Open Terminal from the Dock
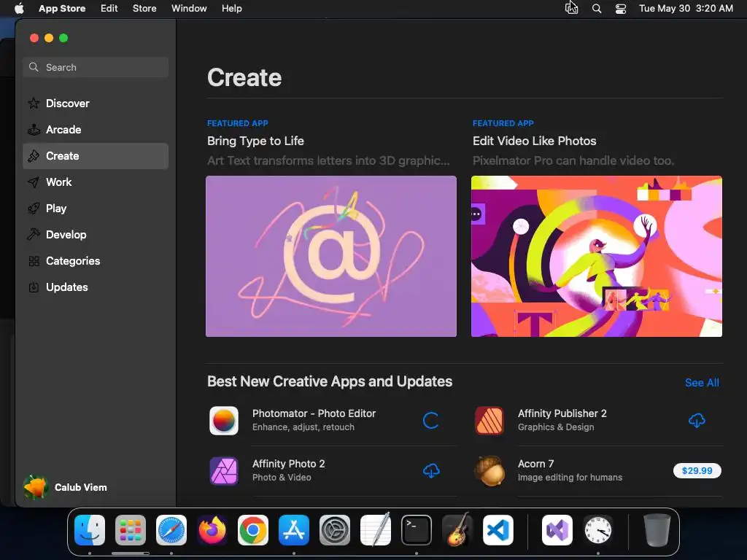The width and height of the screenshot is (747, 560). (417, 530)
